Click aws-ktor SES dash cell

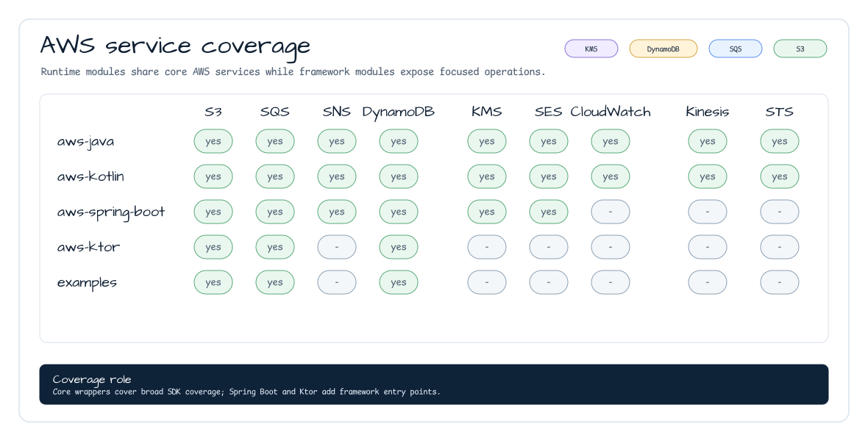[x=549, y=247]
